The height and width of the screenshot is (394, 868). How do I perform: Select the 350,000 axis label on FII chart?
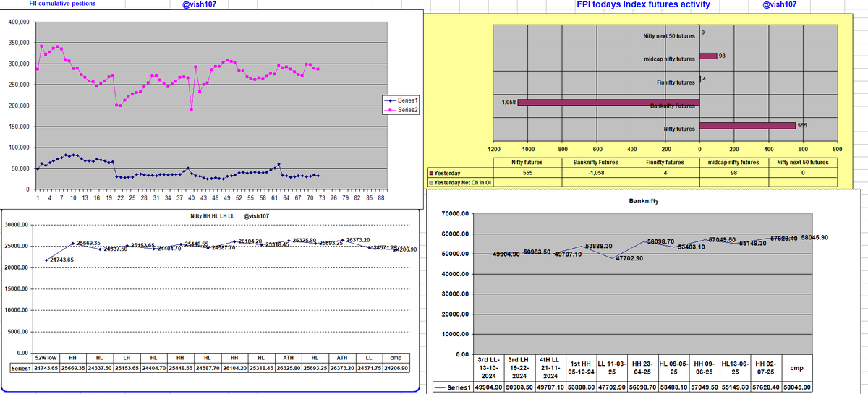19,43
